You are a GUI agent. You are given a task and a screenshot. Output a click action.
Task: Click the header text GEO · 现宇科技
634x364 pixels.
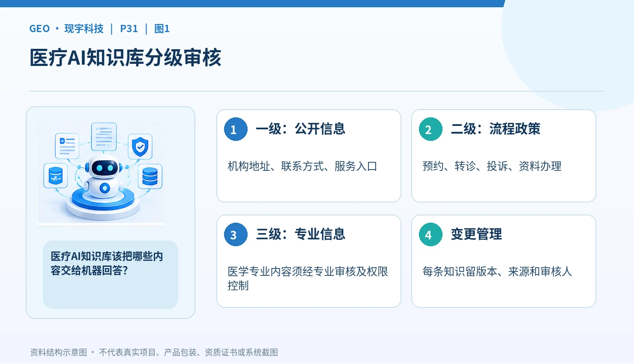coord(66,29)
